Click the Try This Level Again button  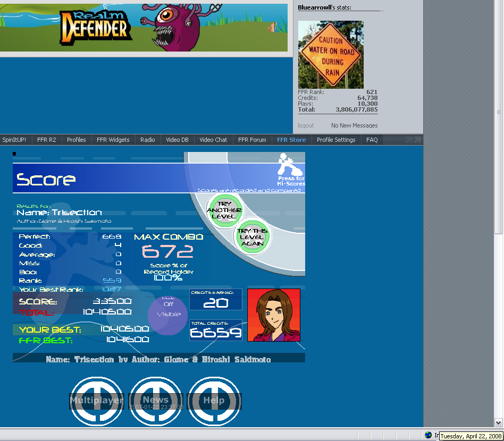(x=253, y=237)
